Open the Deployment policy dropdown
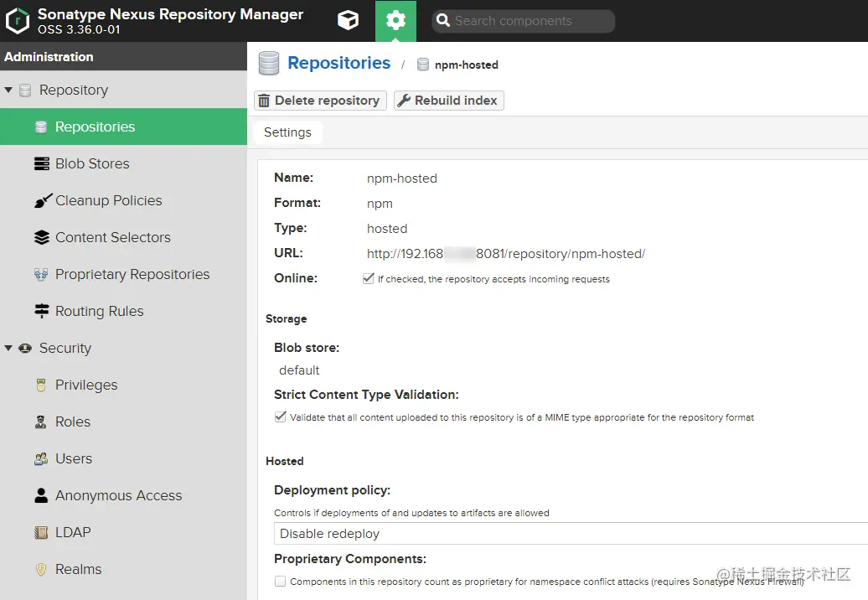868x600 pixels. point(571,534)
